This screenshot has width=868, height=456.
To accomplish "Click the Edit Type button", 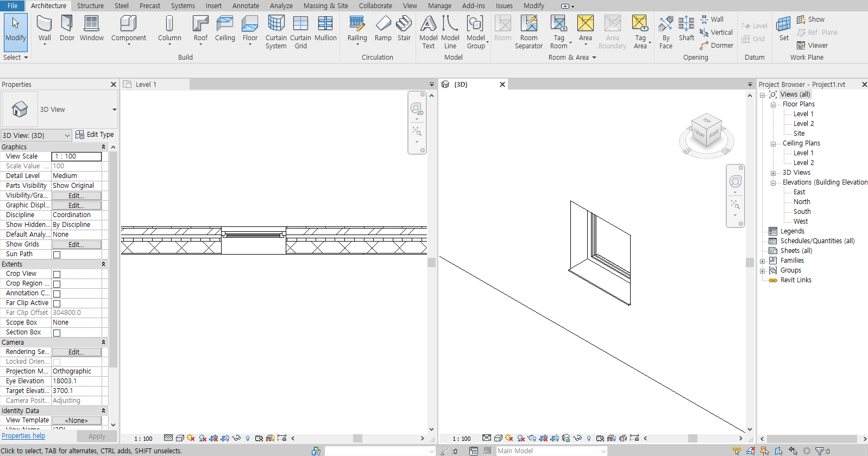I will click(95, 135).
